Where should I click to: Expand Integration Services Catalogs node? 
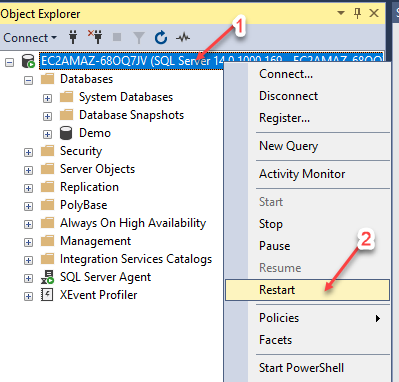point(29,260)
